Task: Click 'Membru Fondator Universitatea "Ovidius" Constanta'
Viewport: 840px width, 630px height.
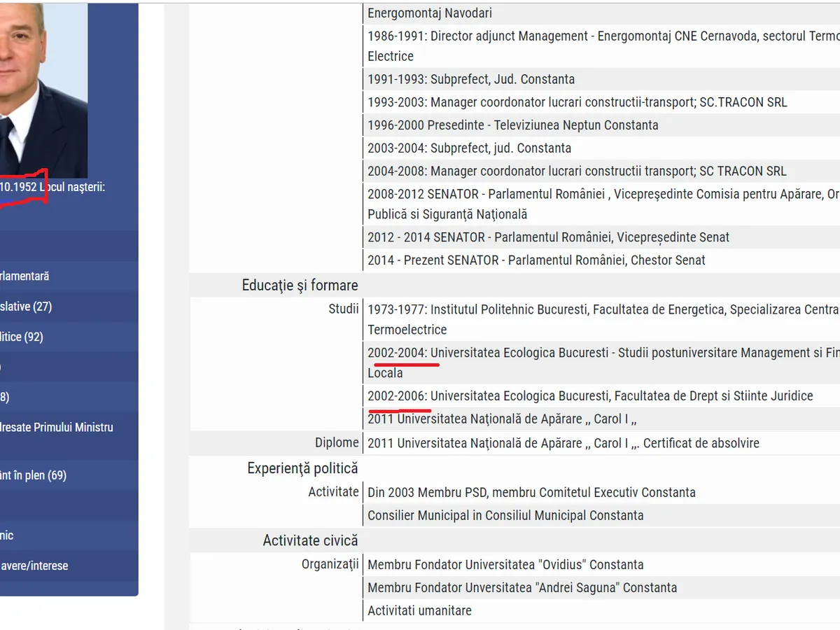Action: click(x=505, y=564)
